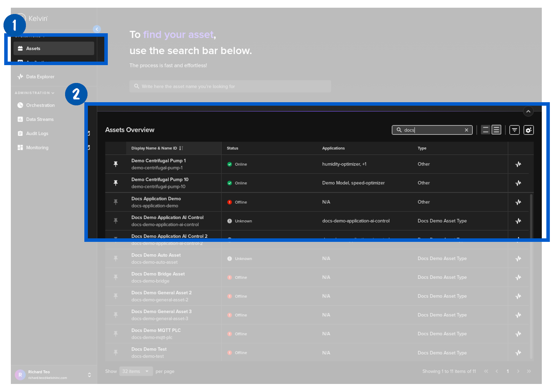
Task: Open the Docs Demo Bridge Asset link
Action: pyautogui.click(x=158, y=274)
